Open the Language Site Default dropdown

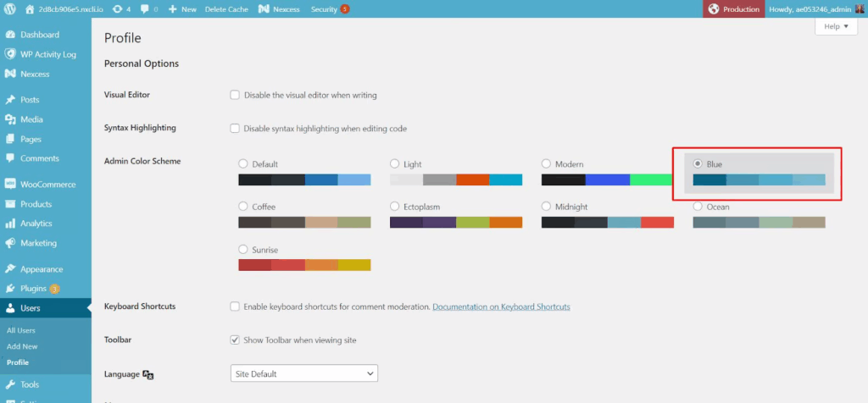pyautogui.click(x=304, y=373)
